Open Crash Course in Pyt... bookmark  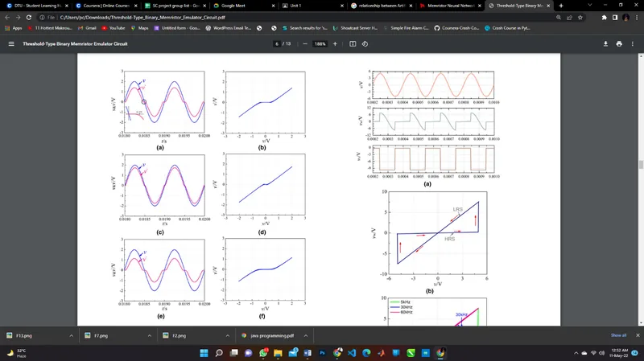[x=508, y=28]
